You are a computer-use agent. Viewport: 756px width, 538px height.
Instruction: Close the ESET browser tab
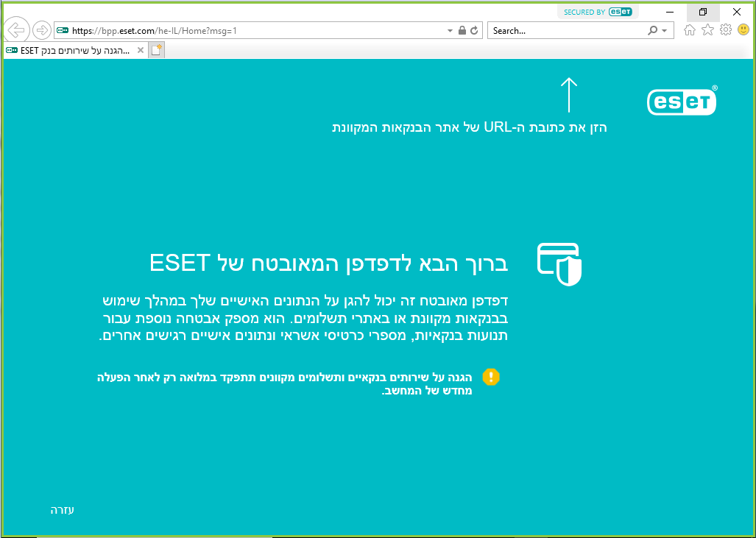tap(141, 50)
